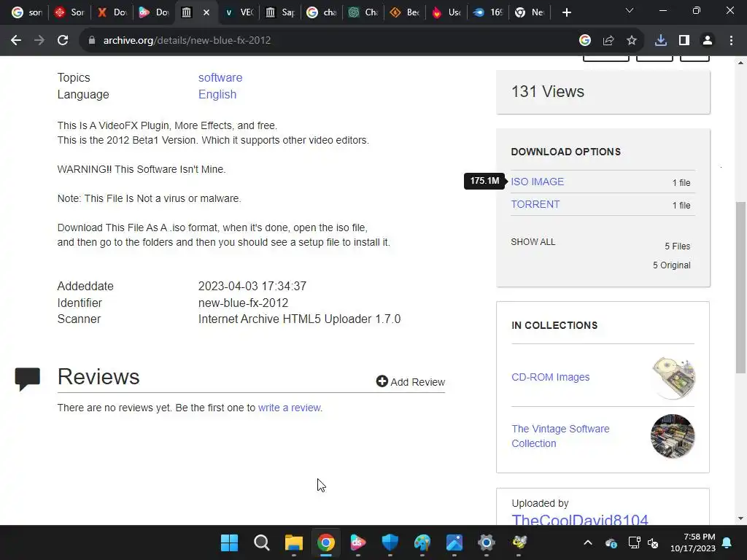Switch to the 'VEC' tab

click(x=239, y=12)
